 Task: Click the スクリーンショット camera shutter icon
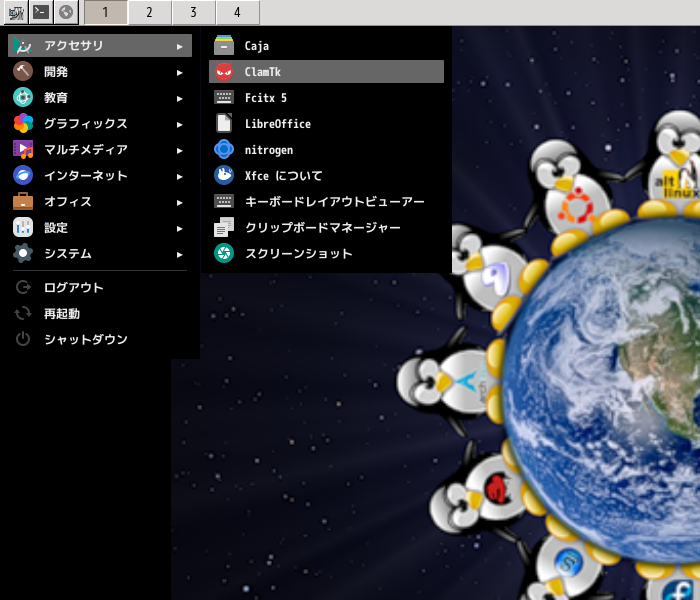tap(224, 254)
